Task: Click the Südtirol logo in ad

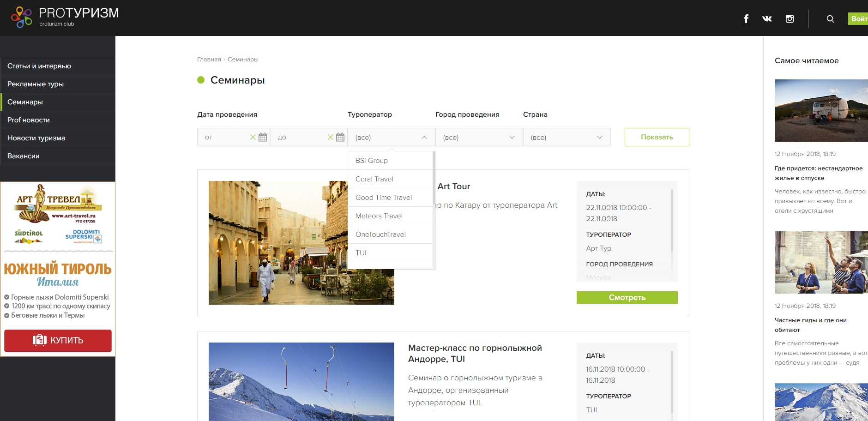Action: (29, 236)
